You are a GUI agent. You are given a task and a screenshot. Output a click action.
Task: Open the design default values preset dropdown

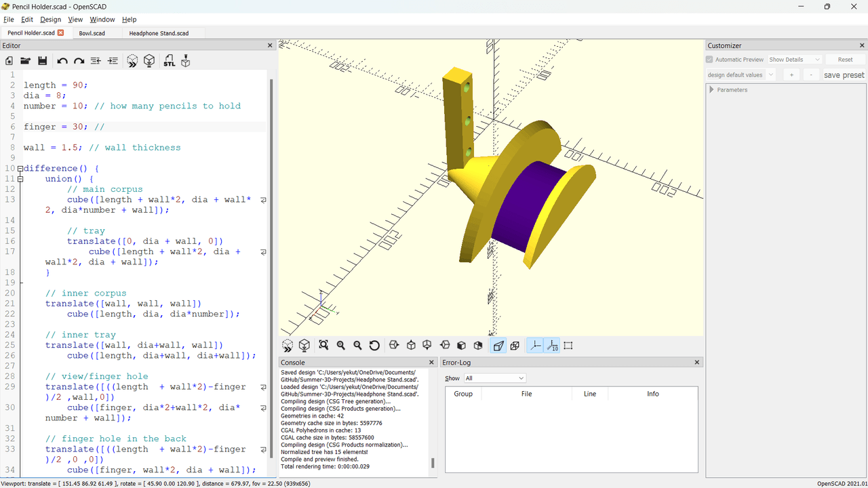coord(741,75)
